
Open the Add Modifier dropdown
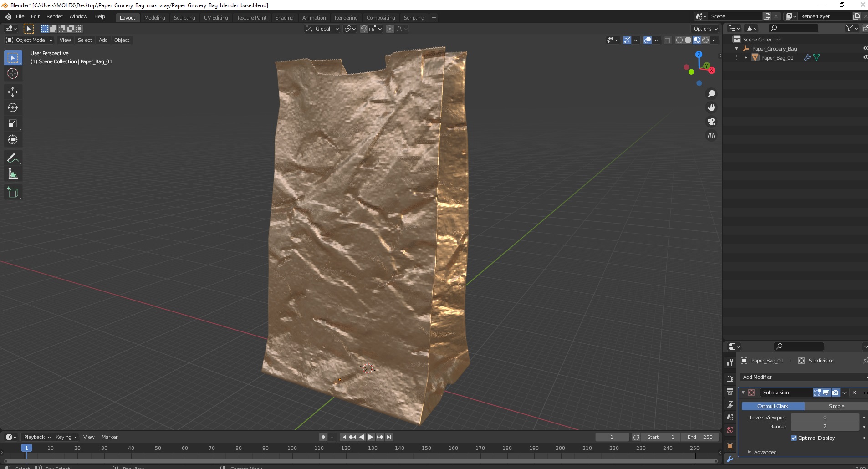(x=804, y=377)
